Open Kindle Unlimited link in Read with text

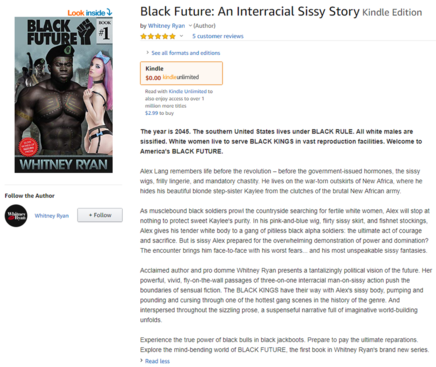tap(188, 91)
